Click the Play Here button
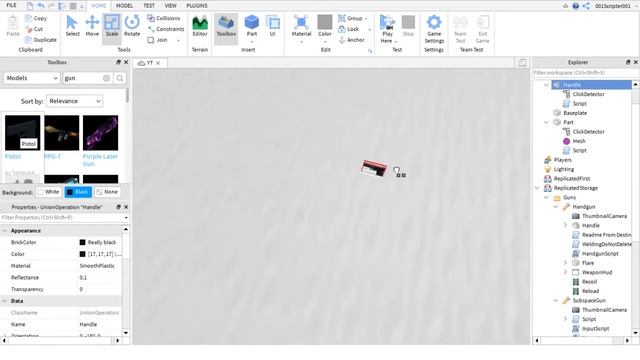640x360 pixels. (387, 29)
